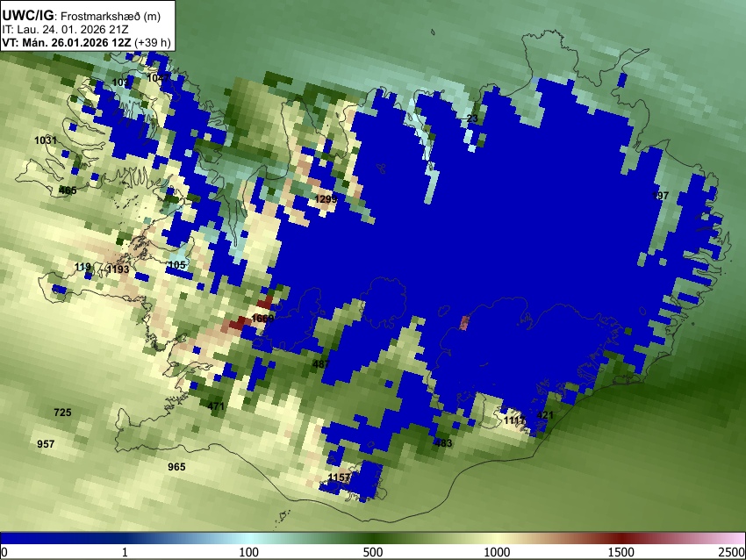Click the 119 value label

click(x=82, y=267)
